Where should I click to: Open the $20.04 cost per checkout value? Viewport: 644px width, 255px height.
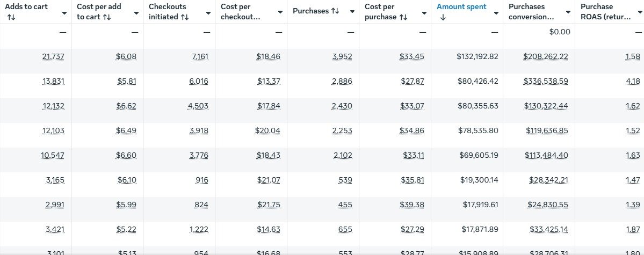[269, 131]
